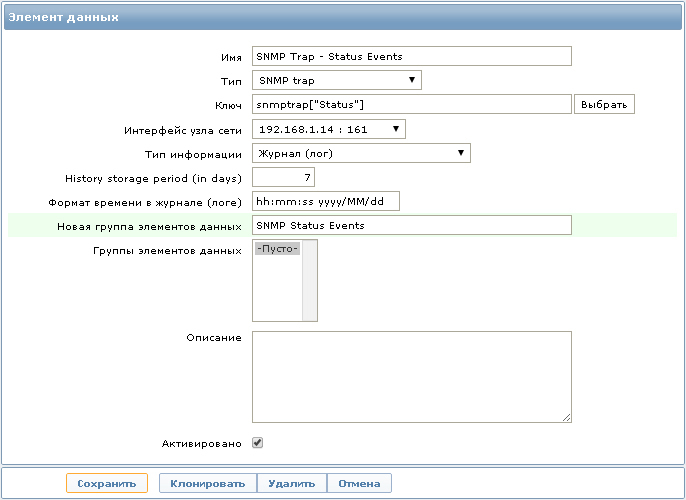Click the Удалить button
The width and height of the screenshot is (686, 500).
[292, 483]
